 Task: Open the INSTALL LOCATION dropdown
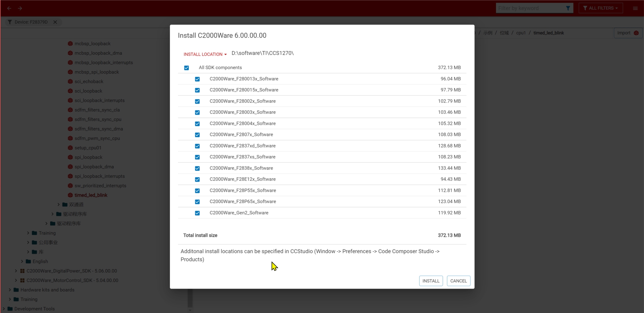pos(205,54)
